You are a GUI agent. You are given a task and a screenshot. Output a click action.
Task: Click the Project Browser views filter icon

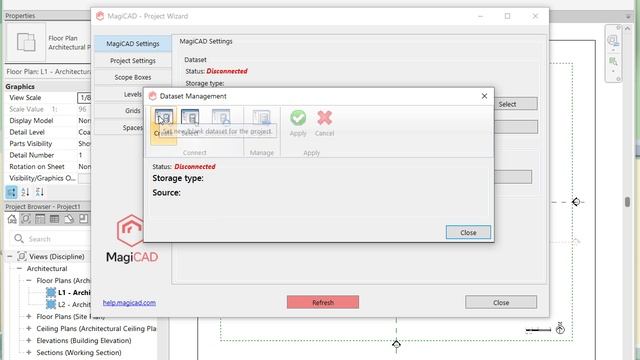[x=26, y=219]
